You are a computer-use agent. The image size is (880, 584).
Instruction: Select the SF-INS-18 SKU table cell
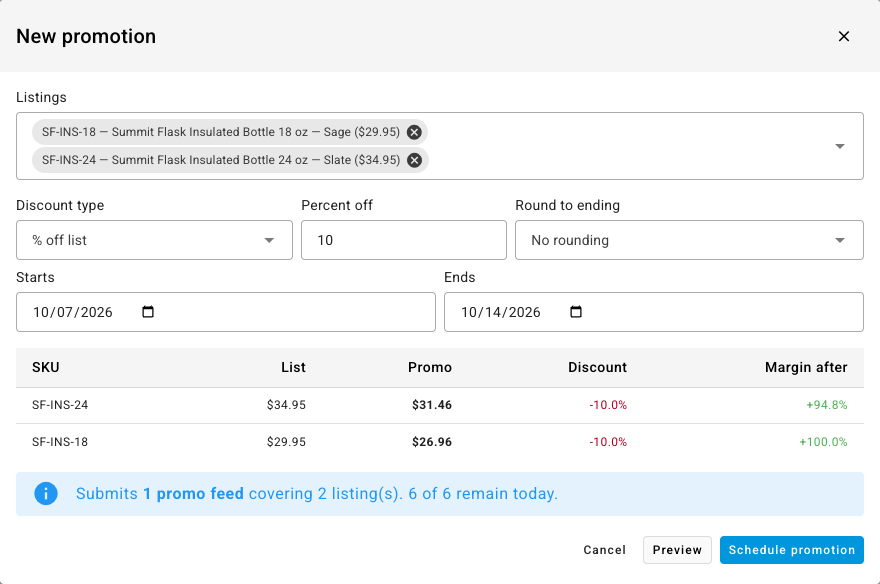[x=60, y=442]
